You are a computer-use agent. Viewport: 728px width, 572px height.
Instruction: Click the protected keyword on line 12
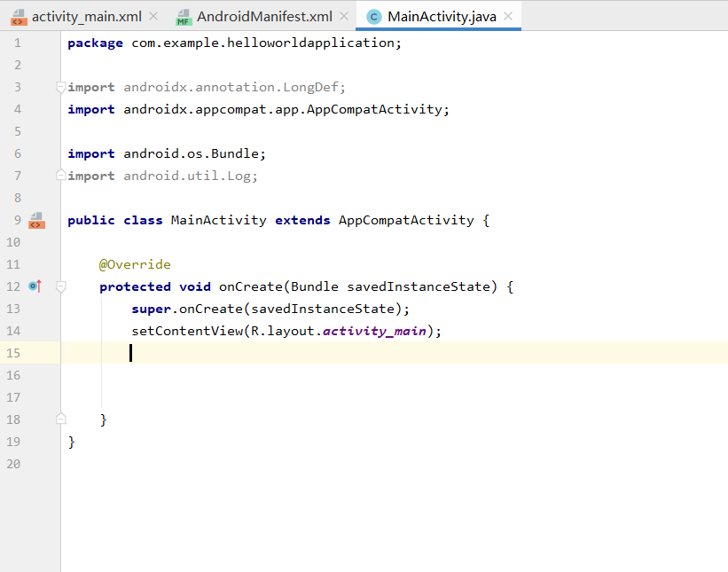coord(135,287)
